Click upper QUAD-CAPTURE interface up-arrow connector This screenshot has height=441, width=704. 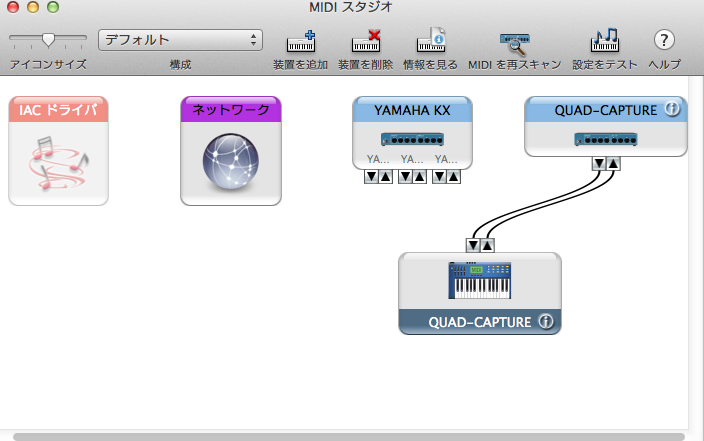[613, 163]
